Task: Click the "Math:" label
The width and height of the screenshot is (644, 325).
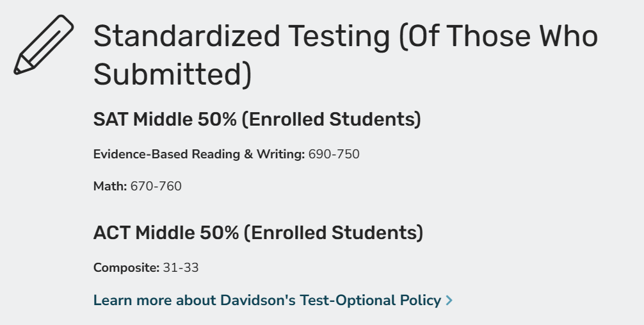Action: pos(110,187)
